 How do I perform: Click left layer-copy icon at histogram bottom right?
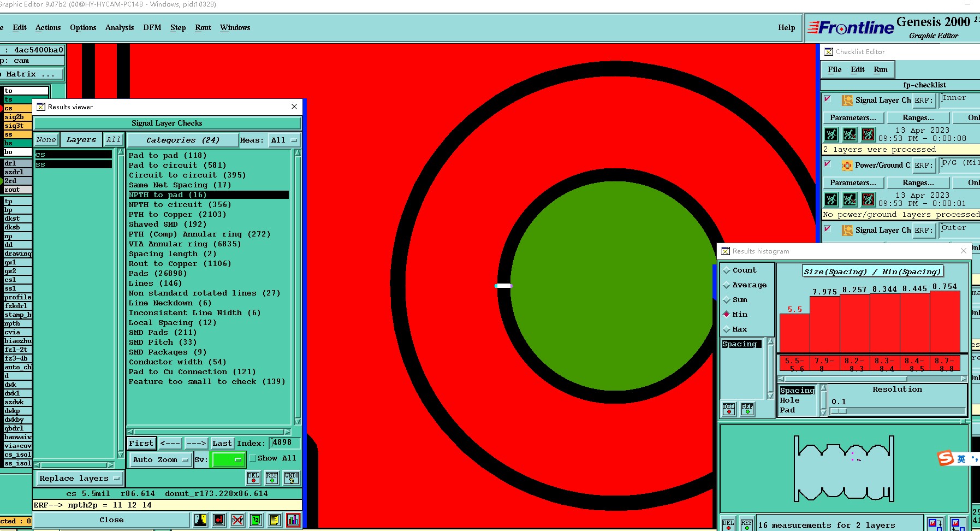(935, 524)
